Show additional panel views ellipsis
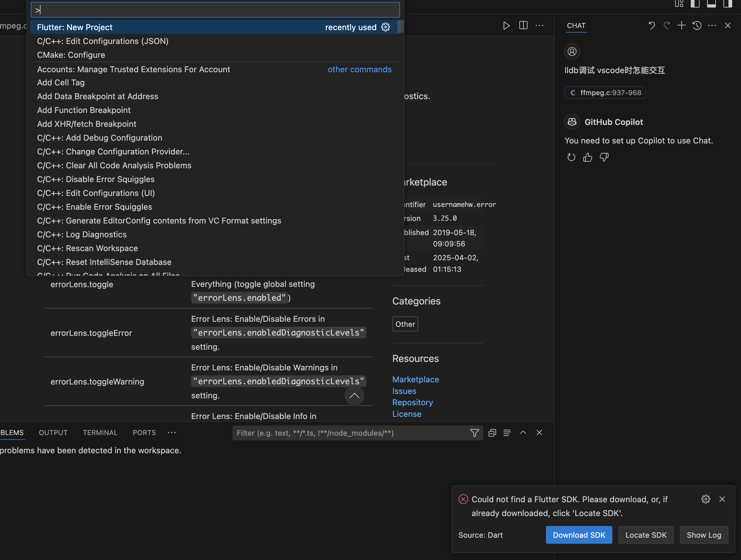Viewport: 741px width, 560px height. click(x=171, y=432)
